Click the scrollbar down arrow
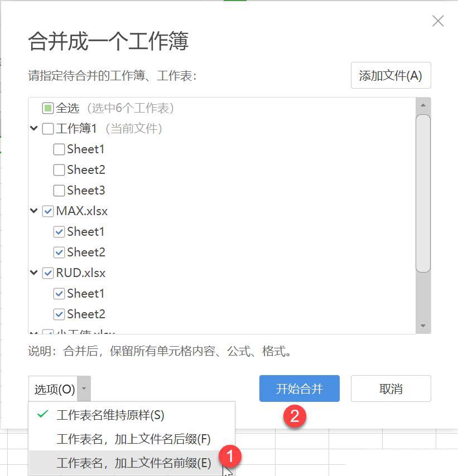The image size is (458, 476). [423, 326]
